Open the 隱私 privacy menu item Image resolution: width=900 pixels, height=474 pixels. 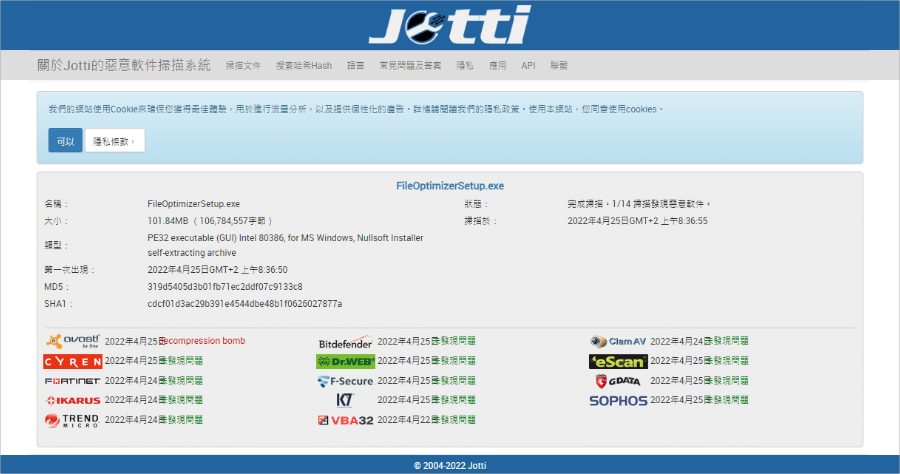[465, 66]
